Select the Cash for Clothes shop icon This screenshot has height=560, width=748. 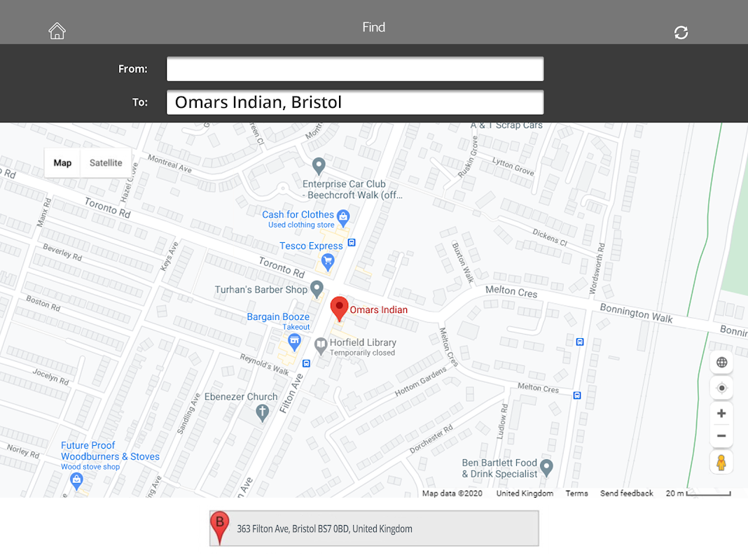pos(343,218)
